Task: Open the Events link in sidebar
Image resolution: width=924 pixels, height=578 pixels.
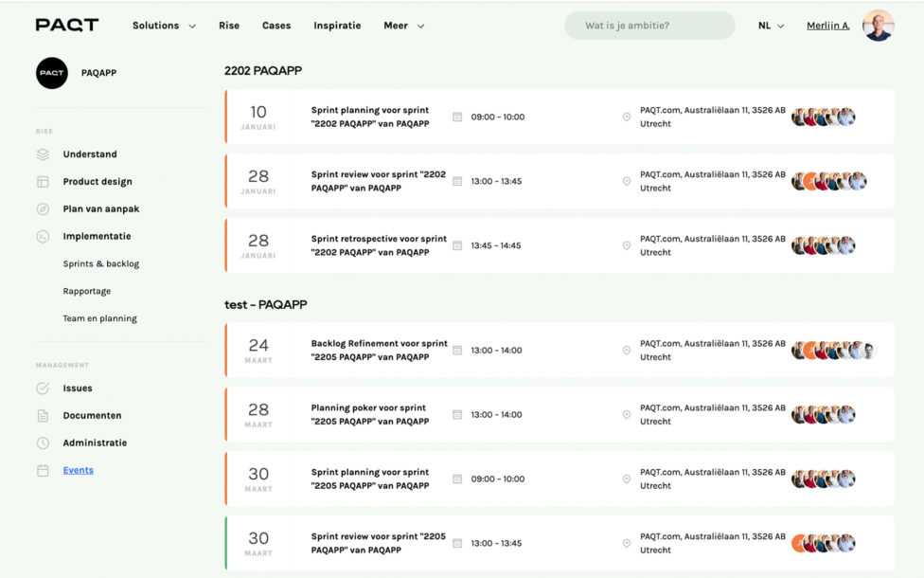Action: click(x=79, y=470)
